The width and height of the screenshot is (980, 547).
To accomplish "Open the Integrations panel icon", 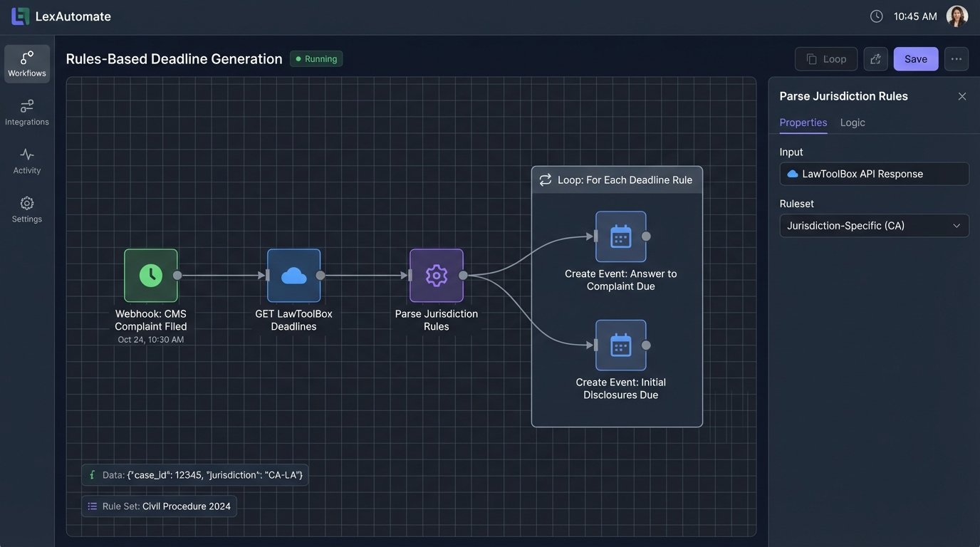I will (x=26, y=110).
